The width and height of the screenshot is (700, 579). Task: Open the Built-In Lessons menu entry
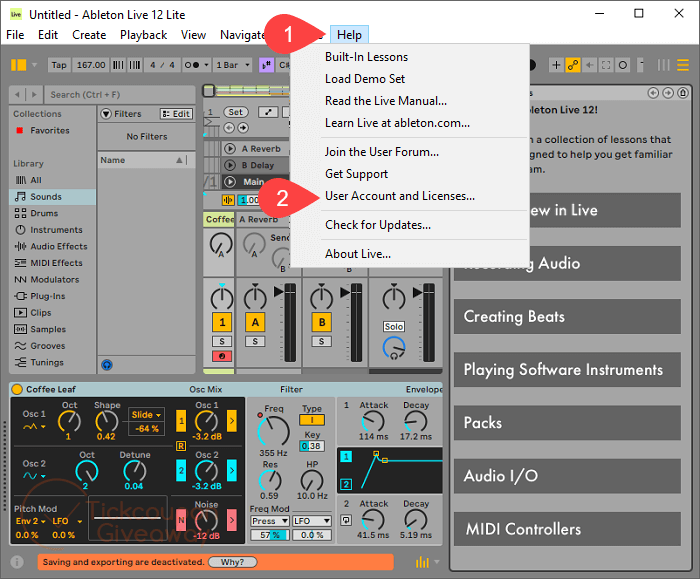click(x=367, y=57)
